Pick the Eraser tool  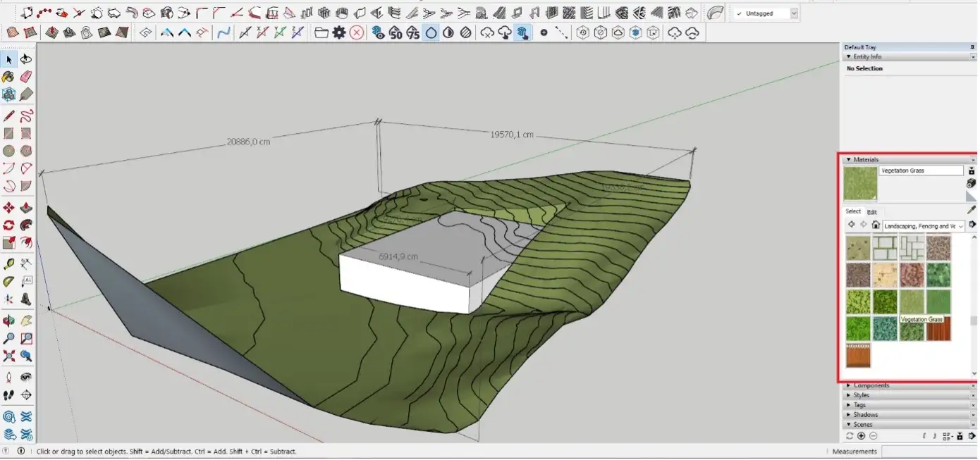[x=27, y=77]
